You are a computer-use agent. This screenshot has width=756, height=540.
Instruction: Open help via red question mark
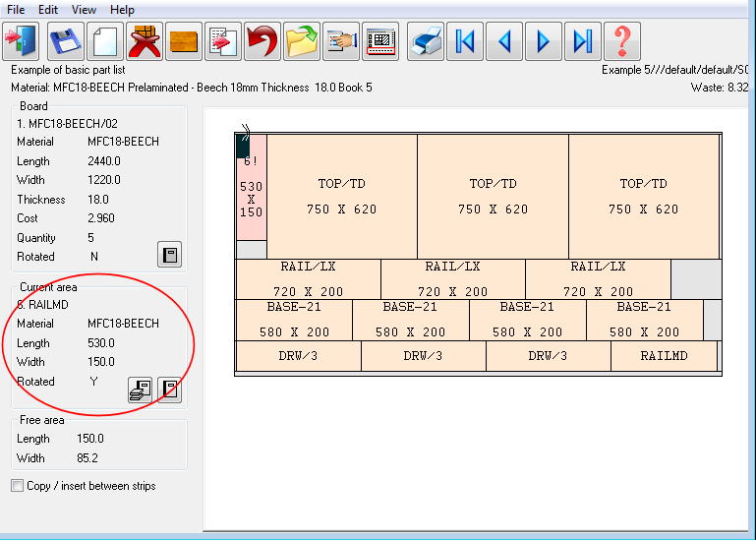pyautogui.click(x=622, y=41)
